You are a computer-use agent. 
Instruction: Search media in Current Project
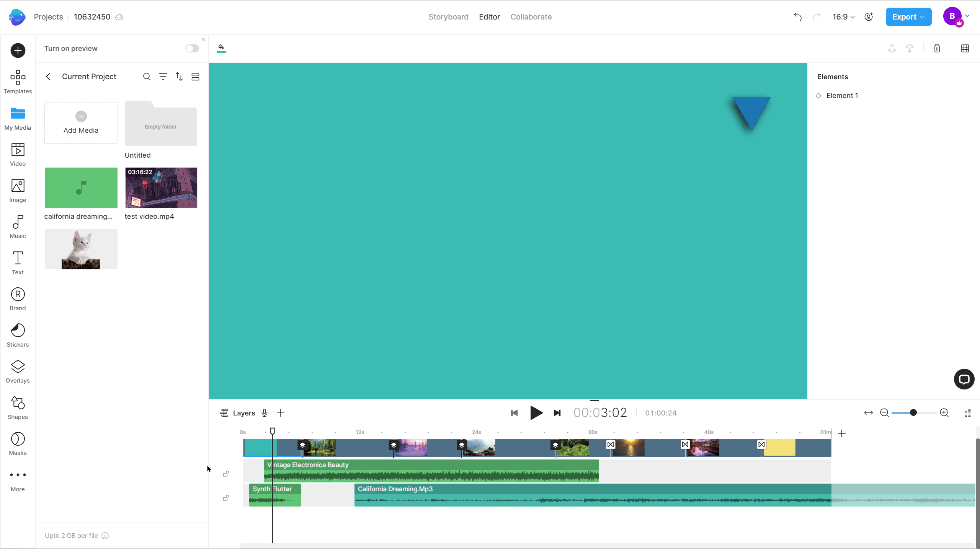[147, 77]
